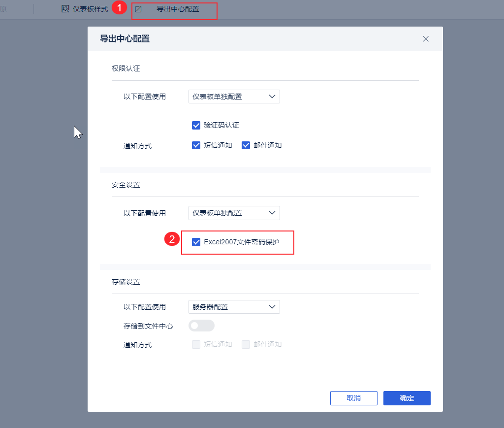Open 存储设置 服务器配置 dropdown

coord(234,307)
